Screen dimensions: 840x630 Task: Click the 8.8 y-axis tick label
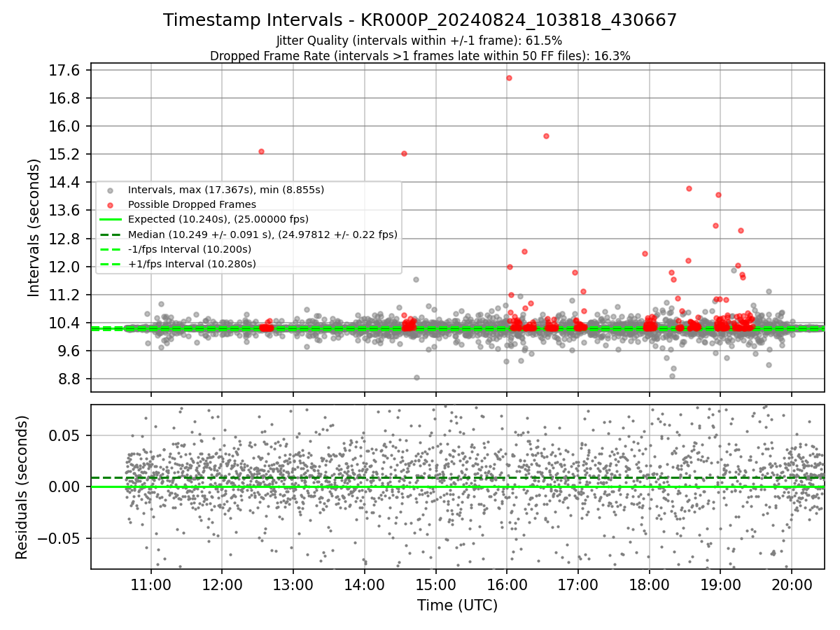point(69,379)
